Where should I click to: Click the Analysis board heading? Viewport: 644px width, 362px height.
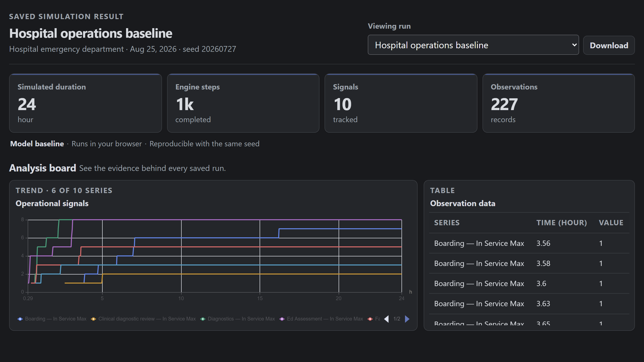(x=43, y=168)
